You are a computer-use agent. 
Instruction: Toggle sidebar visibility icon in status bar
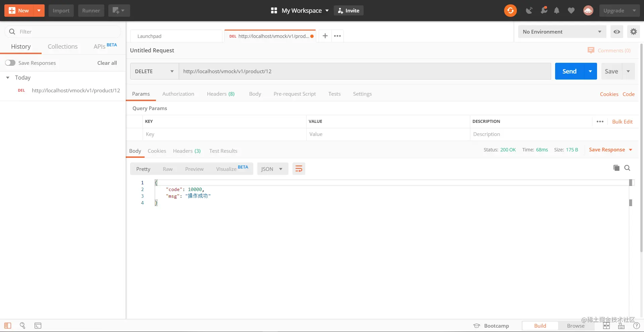[8, 325]
